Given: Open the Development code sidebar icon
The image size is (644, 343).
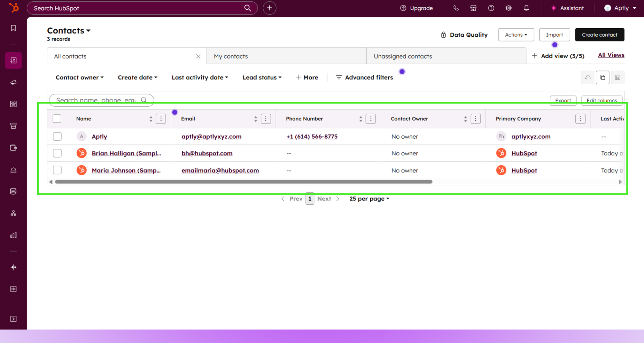Looking at the screenshot, I should pos(14,289).
